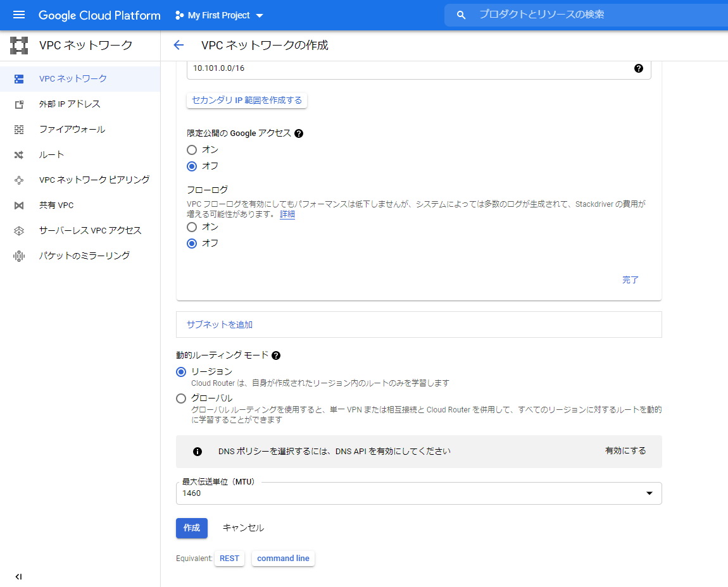Select グローバル routing mode
Image resolution: width=728 pixels, height=587 pixels.
point(181,399)
